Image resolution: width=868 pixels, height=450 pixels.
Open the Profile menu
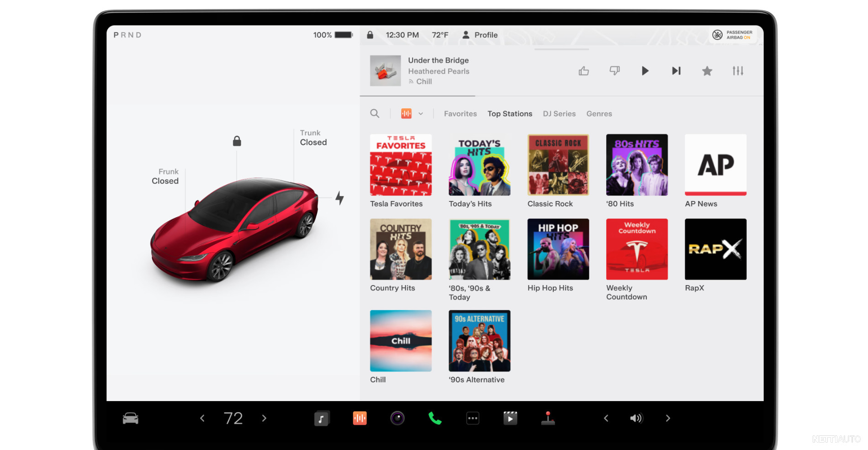click(480, 35)
